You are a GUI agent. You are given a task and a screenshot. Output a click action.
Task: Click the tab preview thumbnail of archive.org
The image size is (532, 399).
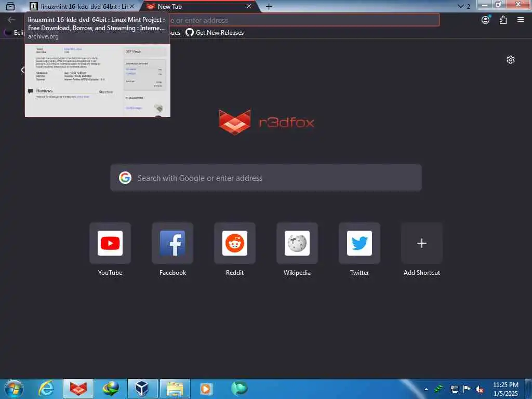[97, 81]
